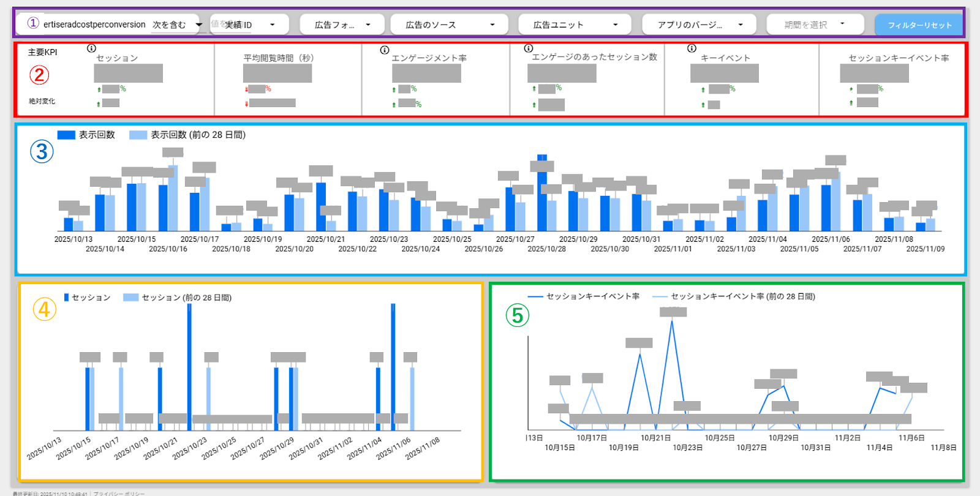Click the ertiseradcostperconversion filter field
Viewport: 980px width, 496px height.
[x=94, y=24]
